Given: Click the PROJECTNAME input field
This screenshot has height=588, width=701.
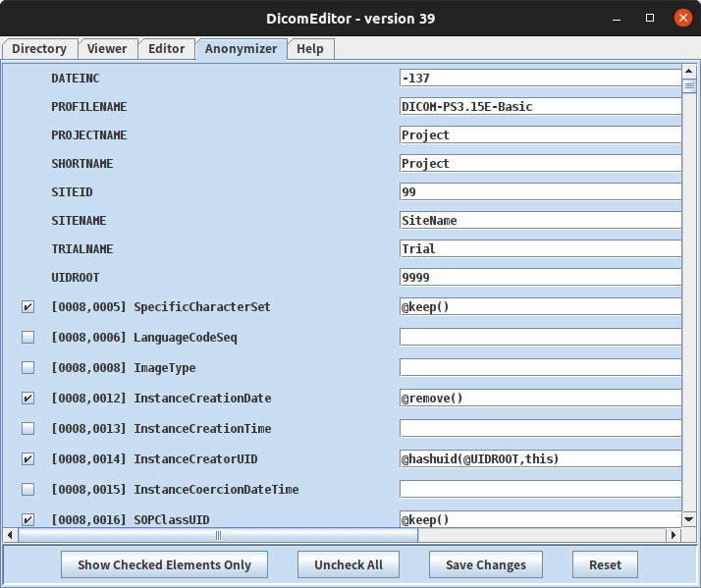Looking at the screenshot, I should coord(541,135).
